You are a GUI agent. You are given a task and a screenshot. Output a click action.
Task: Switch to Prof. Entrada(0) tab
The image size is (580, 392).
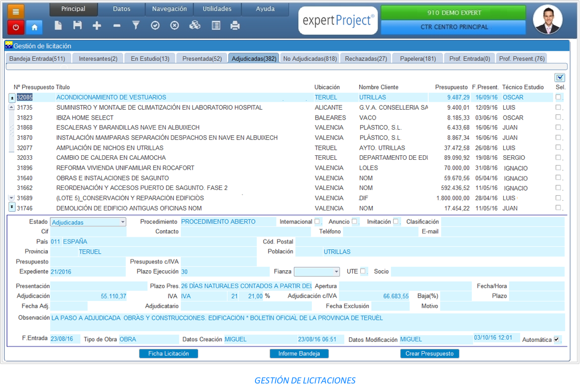click(x=470, y=59)
